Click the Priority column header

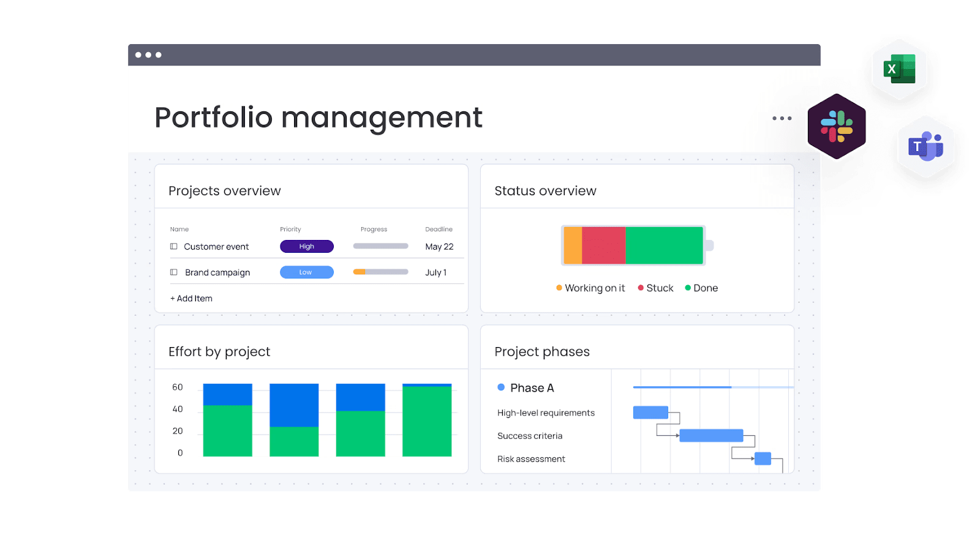pyautogui.click(x=290, y=230)
